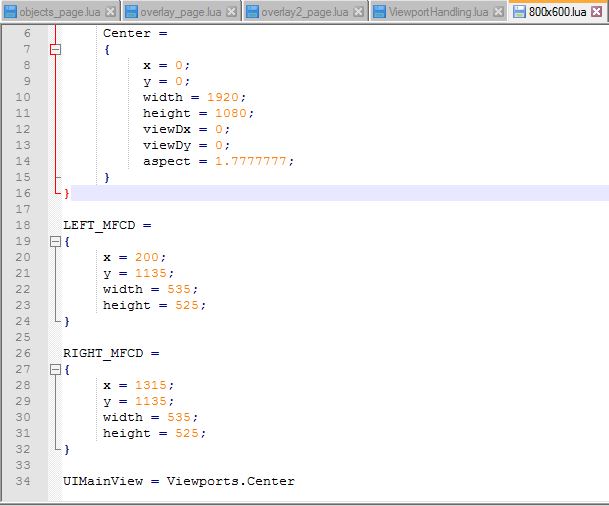This screenshot has height=506, width=609.
Task: Click the 1920 width value in Center
Action: tap(224, 97)
